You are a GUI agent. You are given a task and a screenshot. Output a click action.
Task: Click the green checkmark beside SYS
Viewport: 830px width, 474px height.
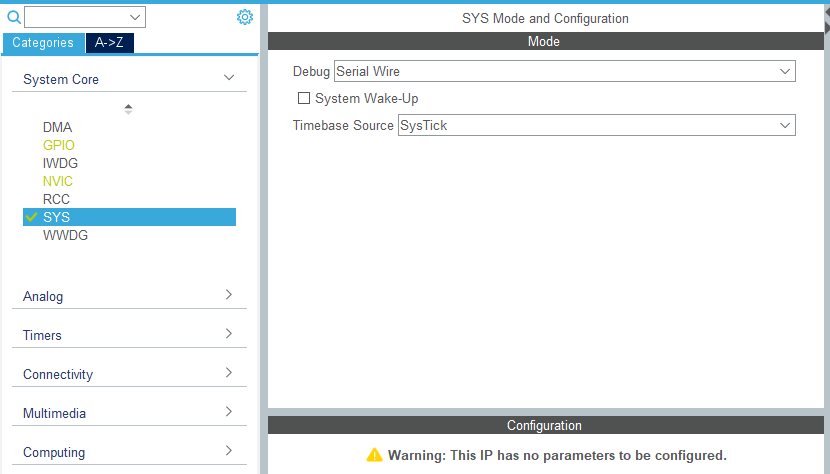(31, 217)
